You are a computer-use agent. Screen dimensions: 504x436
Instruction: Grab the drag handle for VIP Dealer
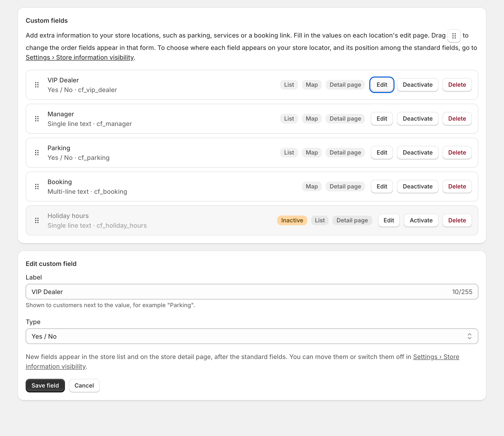click(x=37, y=85)
